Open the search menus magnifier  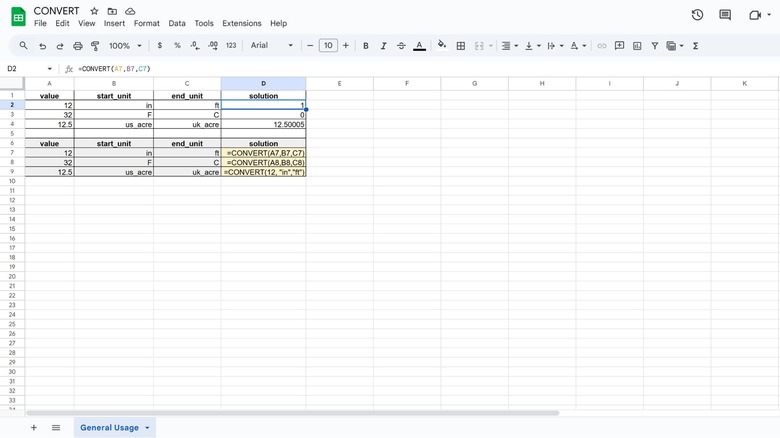point(23,45)
